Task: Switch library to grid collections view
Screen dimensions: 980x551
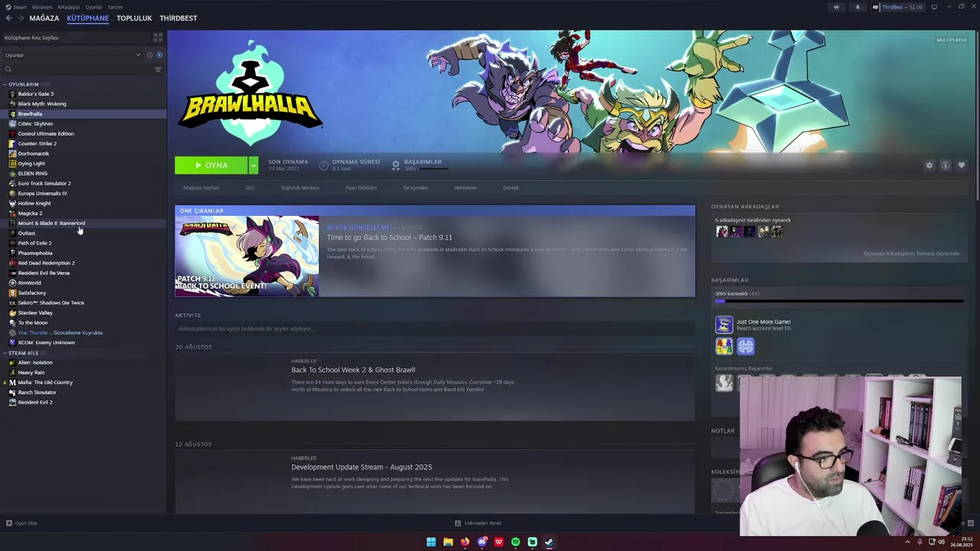Action: click(x=158, y=37)
